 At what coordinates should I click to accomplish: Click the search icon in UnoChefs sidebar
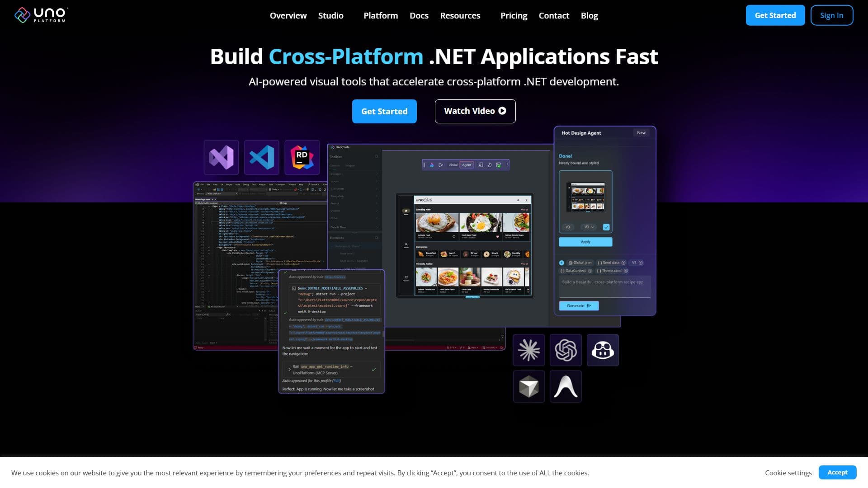406,244
